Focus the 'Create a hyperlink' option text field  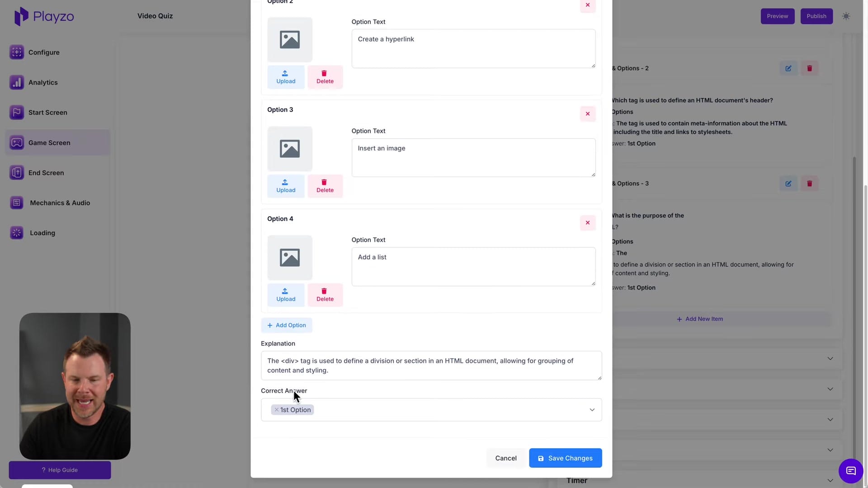pyautogui.click(x=473, y=49)
